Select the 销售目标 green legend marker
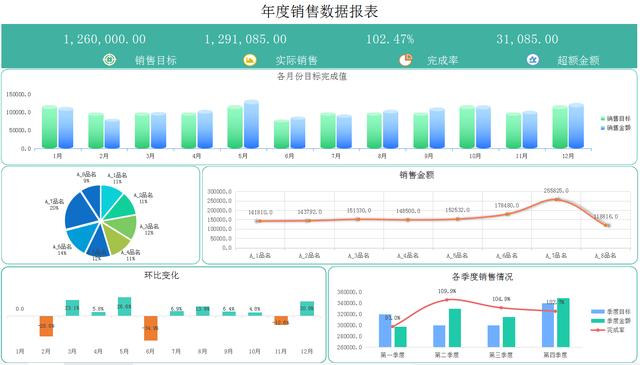Image resolution: width=640 pixels, height=365 pixels. [602, 119]
